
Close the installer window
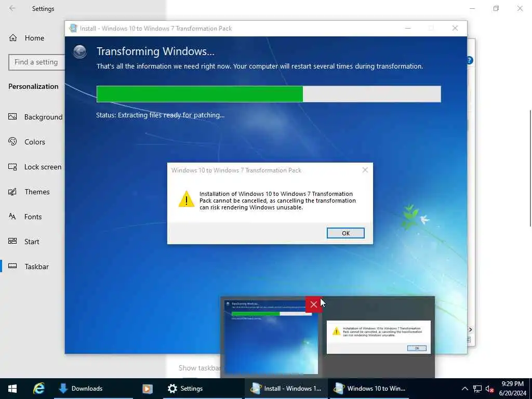455,28
